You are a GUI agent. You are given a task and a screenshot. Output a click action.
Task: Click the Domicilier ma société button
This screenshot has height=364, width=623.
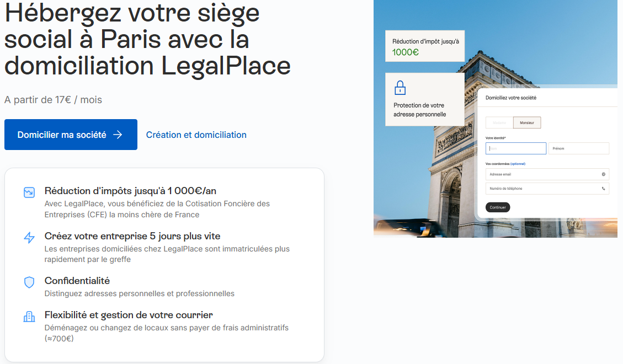point(71,134)
